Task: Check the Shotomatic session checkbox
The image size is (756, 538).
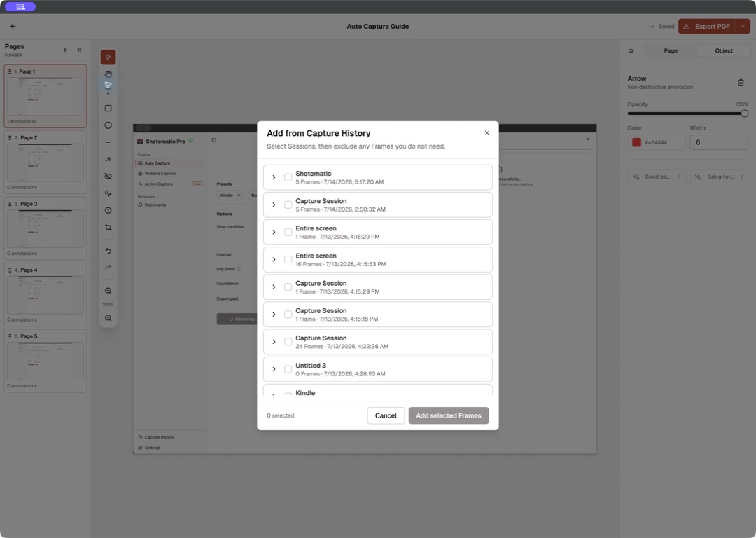Action: coord(288,177)
